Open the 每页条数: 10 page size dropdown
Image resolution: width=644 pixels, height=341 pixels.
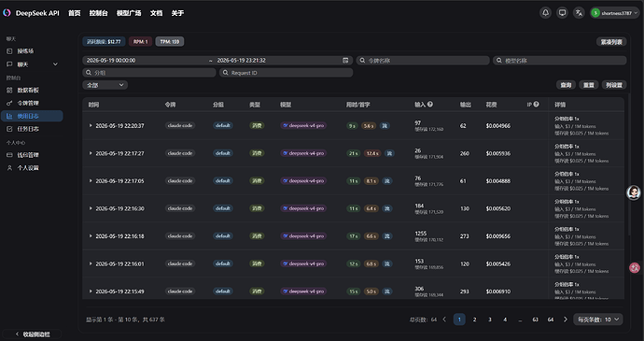click(x=598, y=320)
